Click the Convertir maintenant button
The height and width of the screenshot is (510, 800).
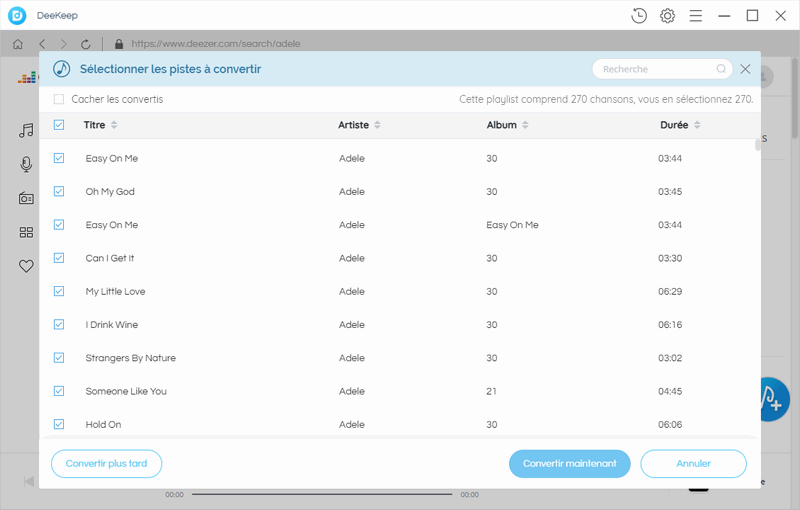tap(570, 464)
